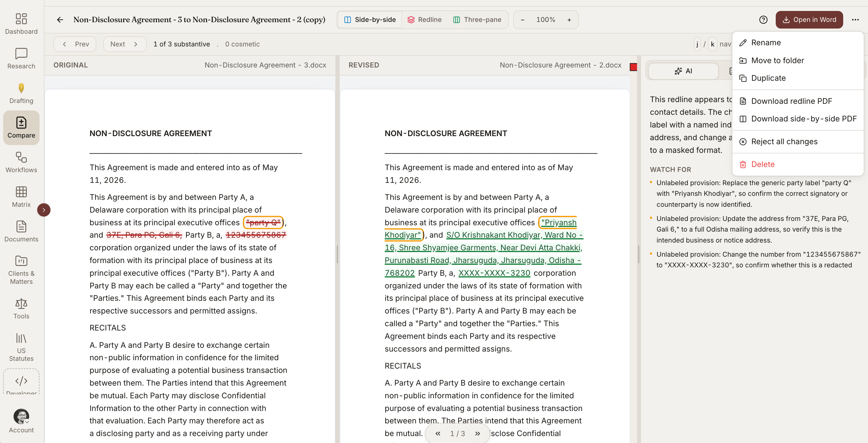868x443 pixels.
Task: Click the WATCH FOR heading
Action: click(670, 170)
